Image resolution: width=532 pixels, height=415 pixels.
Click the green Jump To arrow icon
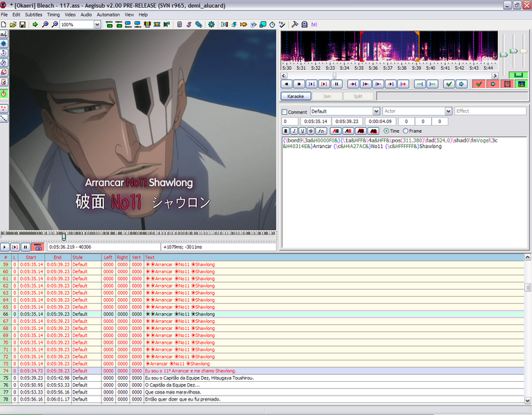(x=35, y=24)
